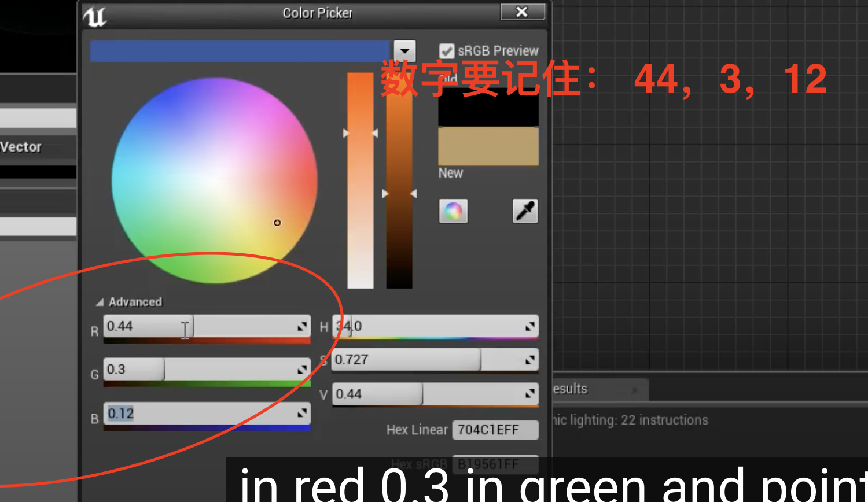Expand the G slider spinner arrow
This screenshot has height=502, width=868.
(x=301, y=370)
